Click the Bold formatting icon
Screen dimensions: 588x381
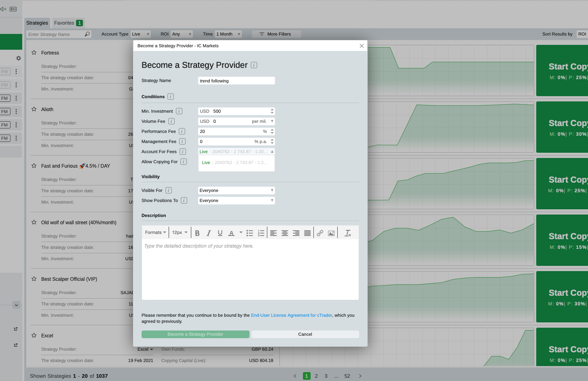coord(197,233)
